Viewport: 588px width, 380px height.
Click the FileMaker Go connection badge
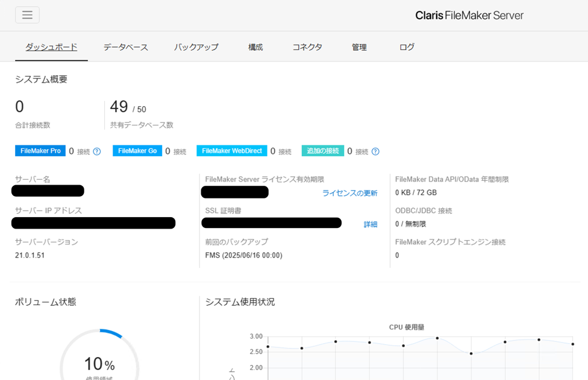(x=137, y=151)
